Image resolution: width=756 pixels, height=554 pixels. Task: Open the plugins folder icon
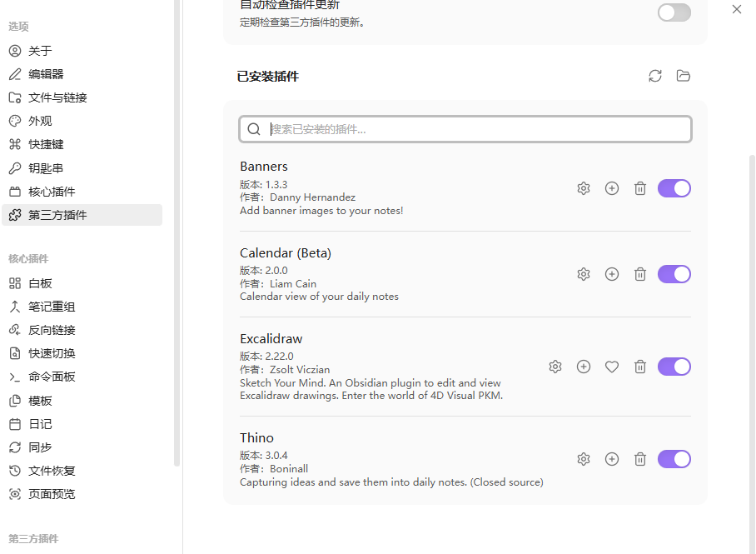click(x=684, y=76)
